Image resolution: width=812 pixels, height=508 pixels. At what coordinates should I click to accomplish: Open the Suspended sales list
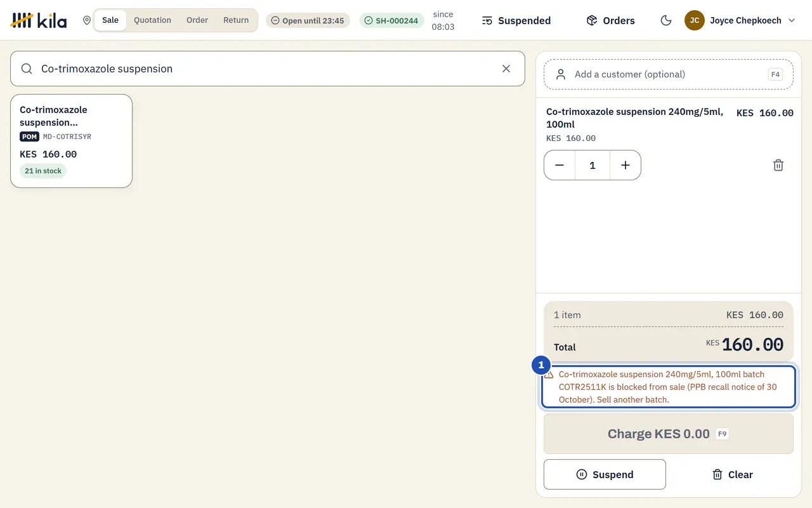coord(516,20)
